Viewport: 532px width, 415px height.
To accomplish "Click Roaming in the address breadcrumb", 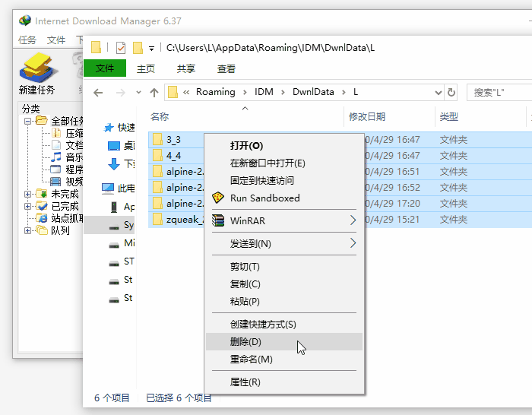I will (x=215, y=92).
